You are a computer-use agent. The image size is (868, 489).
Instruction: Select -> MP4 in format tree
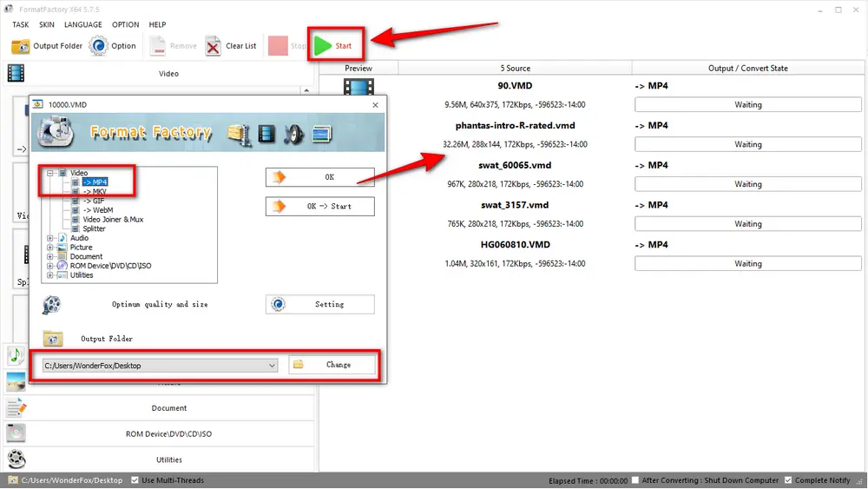click(95, 182)
